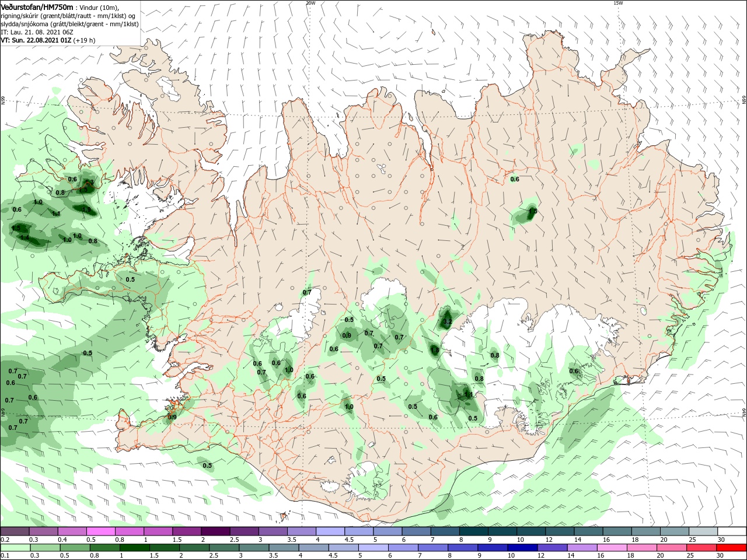This screenshot has width=747, height=560.
Task: Pick the mauve snow swatch labeled 0.2
Action: click(x=15, y=531)
